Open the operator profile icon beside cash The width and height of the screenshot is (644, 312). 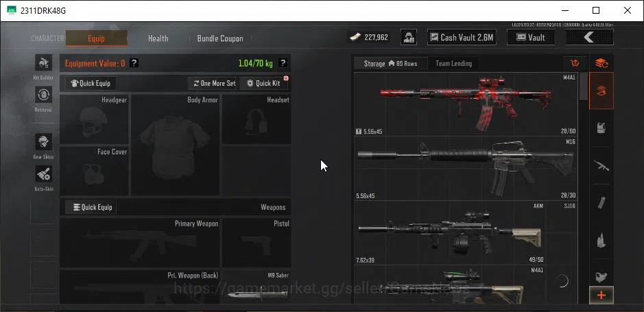click(x=409, y=37)
